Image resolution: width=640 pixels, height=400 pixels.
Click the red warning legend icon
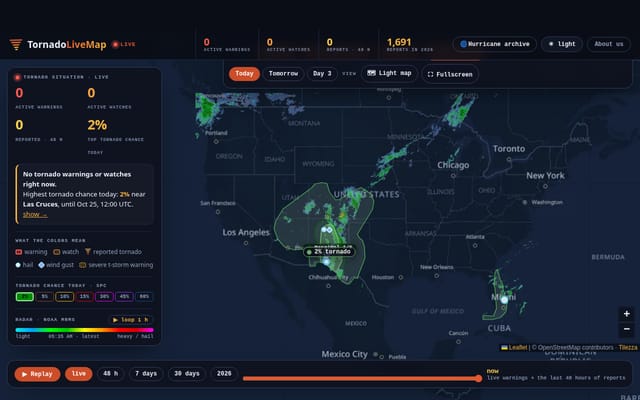(18, 252)
